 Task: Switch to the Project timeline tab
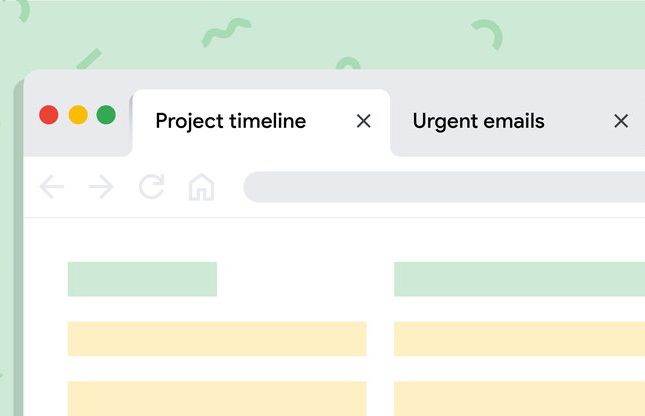[x=231, y=122]
